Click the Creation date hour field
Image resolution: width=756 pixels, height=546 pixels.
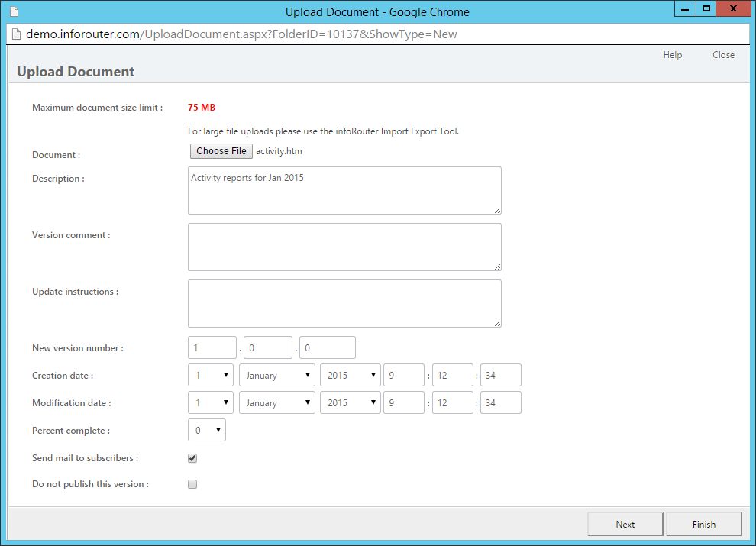404,375
